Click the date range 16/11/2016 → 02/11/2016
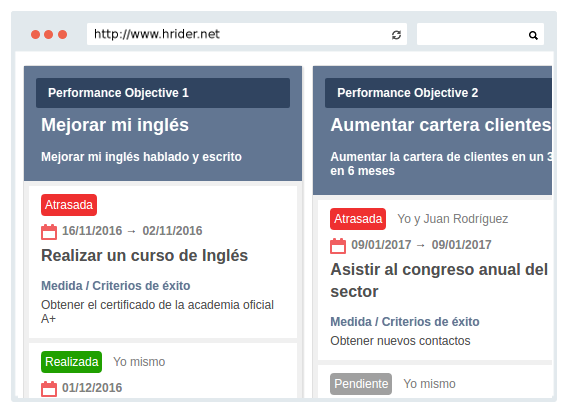This screenshot has width=572, height=412. coord(132,231)
